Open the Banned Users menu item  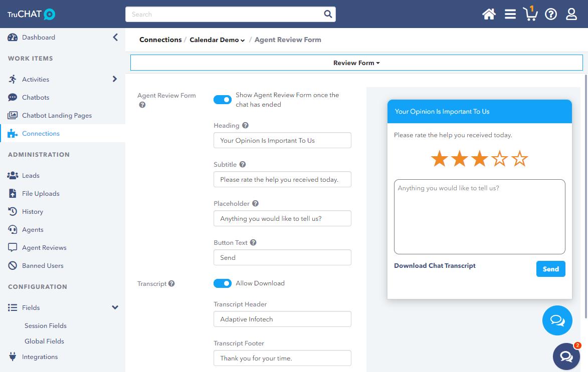point(43,266)
